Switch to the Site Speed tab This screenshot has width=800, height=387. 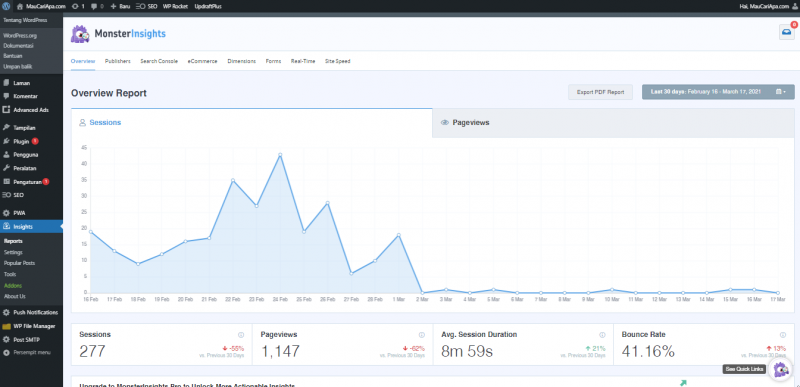(x=338, y=61)
